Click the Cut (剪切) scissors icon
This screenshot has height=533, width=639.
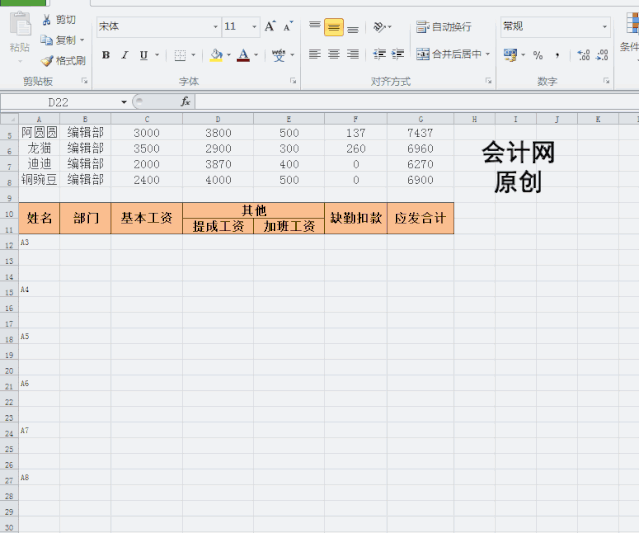[46, 20]
